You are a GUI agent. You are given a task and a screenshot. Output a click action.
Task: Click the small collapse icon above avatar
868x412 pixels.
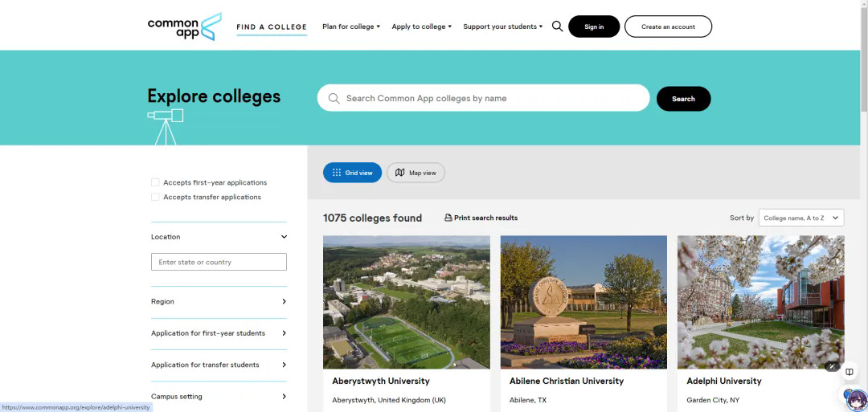point(832,367)
